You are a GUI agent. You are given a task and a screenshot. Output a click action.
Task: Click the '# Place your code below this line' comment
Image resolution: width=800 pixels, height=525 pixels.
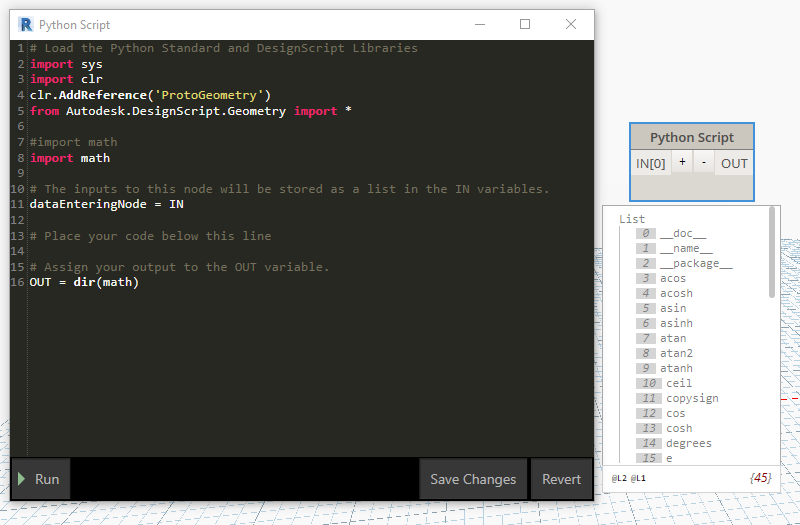pos(150,236)
